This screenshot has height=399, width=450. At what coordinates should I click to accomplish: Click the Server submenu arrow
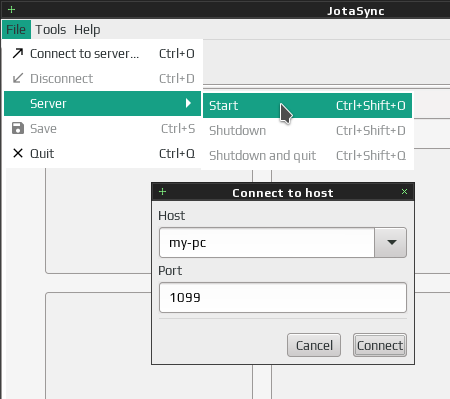pyautogui.click(x=189, y=103)
